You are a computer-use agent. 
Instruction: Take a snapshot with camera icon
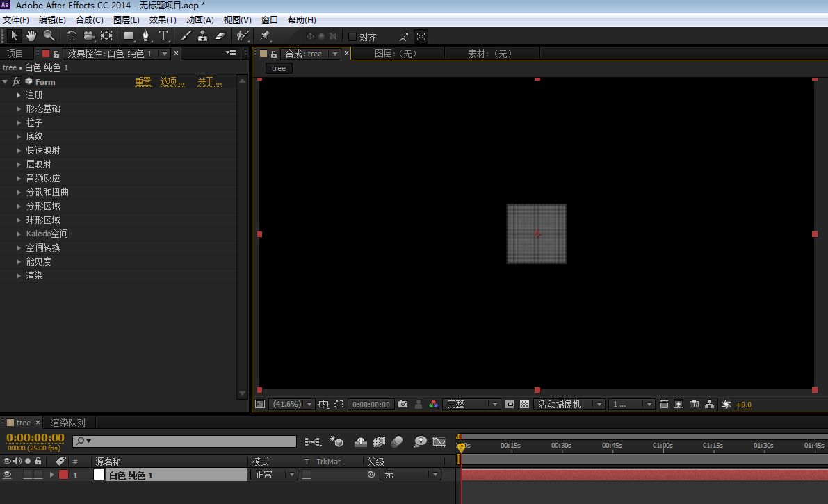(403, 404)
